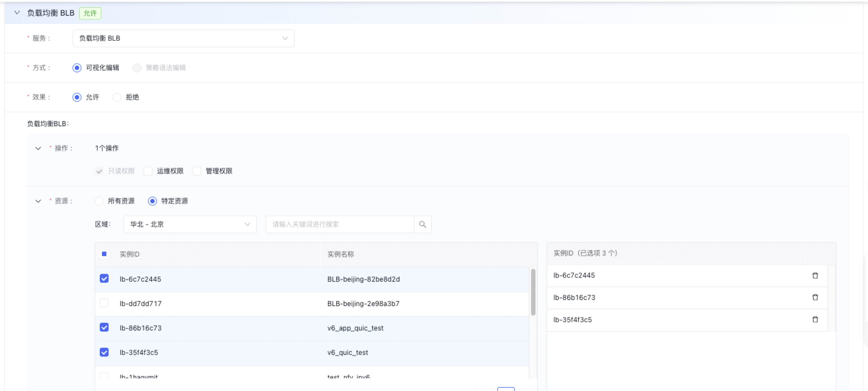Image resolution: width=868 pixels, height=391 pixels.
Task: Click the 实例ID（已选项 3 个）header
Action: [585, 253]
